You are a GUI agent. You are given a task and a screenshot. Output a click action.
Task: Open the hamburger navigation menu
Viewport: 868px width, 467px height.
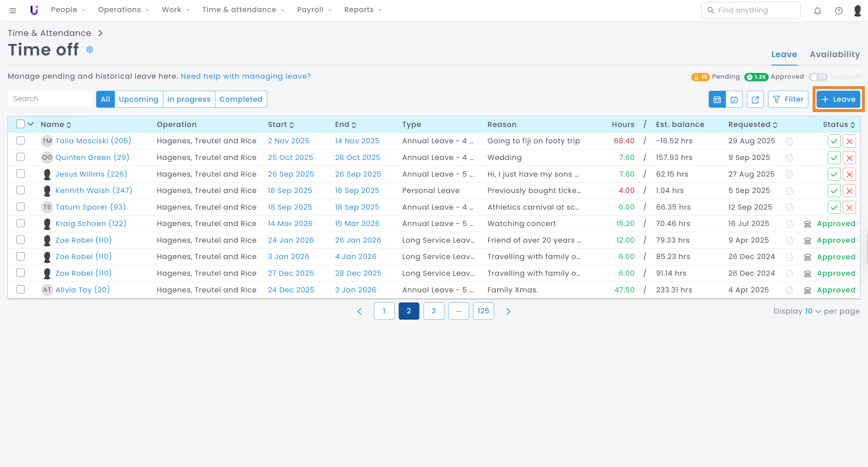pos(13,10)
